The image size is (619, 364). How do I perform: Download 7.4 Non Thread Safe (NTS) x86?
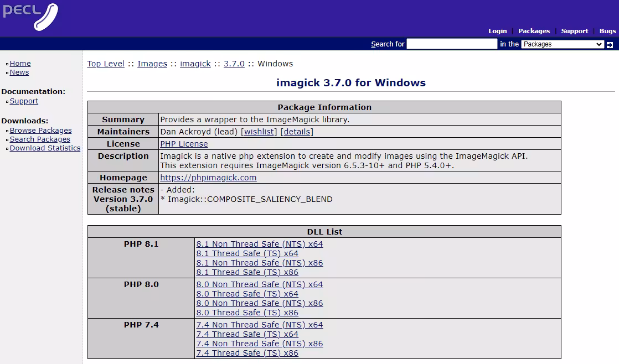[260, 344]
